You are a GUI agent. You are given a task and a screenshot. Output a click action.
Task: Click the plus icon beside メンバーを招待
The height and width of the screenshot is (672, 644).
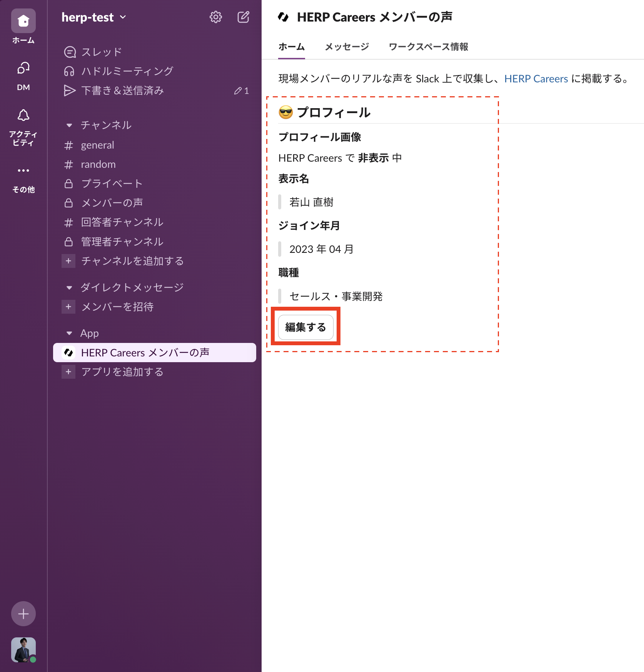point(68,307)
